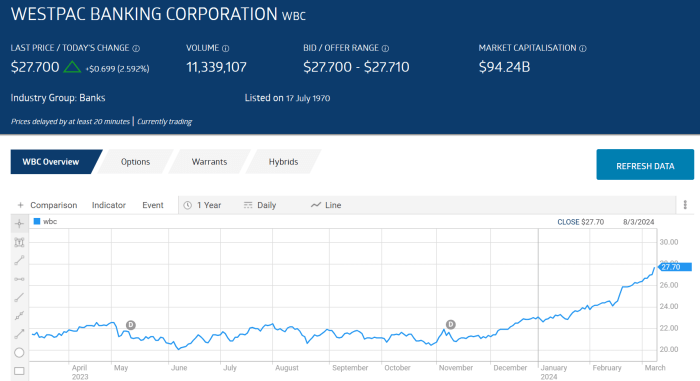Select the text annotation drawing tool
Viewport: 700px width, 381px height.
click(x=19, y=242)
